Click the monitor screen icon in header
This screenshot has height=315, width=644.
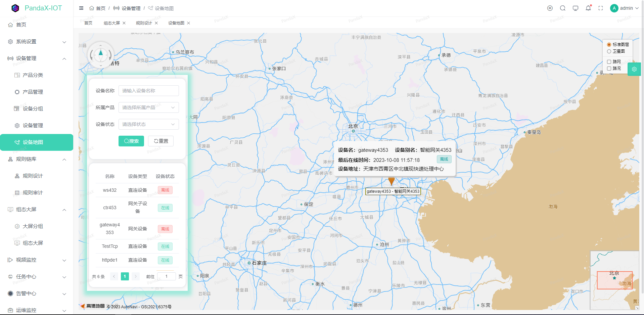(576, 8)
